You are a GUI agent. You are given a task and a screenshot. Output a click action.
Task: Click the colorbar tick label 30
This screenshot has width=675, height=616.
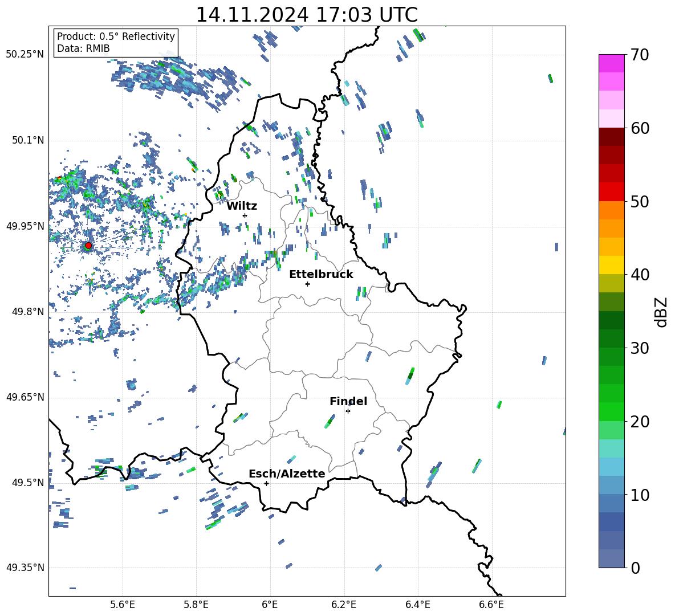pyautogui.click(x=640, y=348)
